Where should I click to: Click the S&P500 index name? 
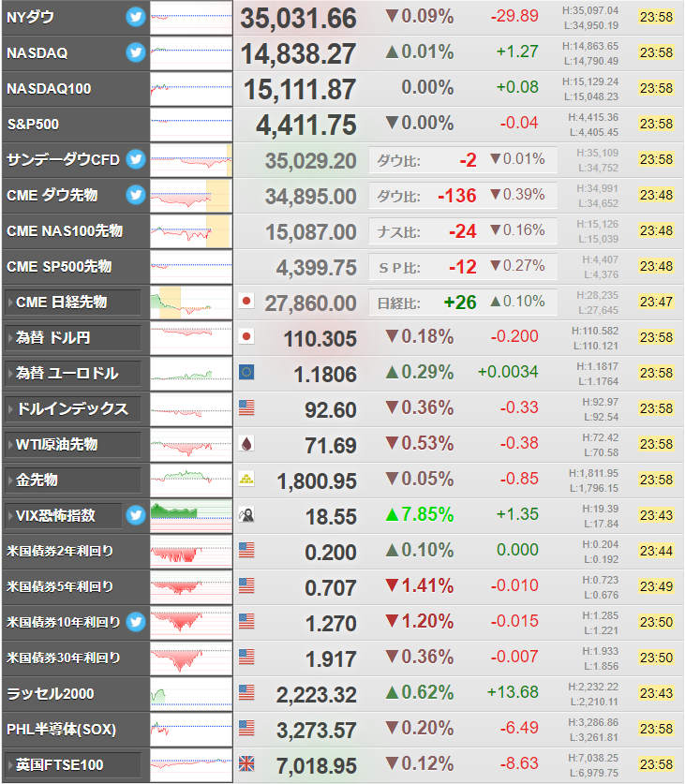coord(33,124)
